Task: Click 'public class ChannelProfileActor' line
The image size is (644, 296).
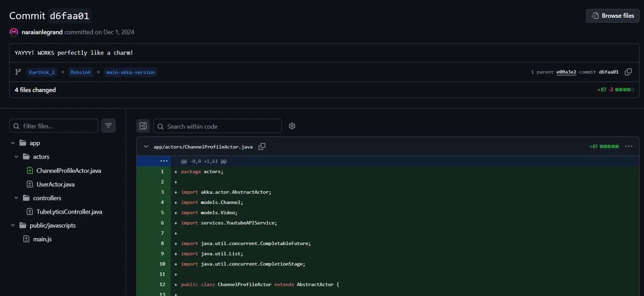Action: pos(260,285)
